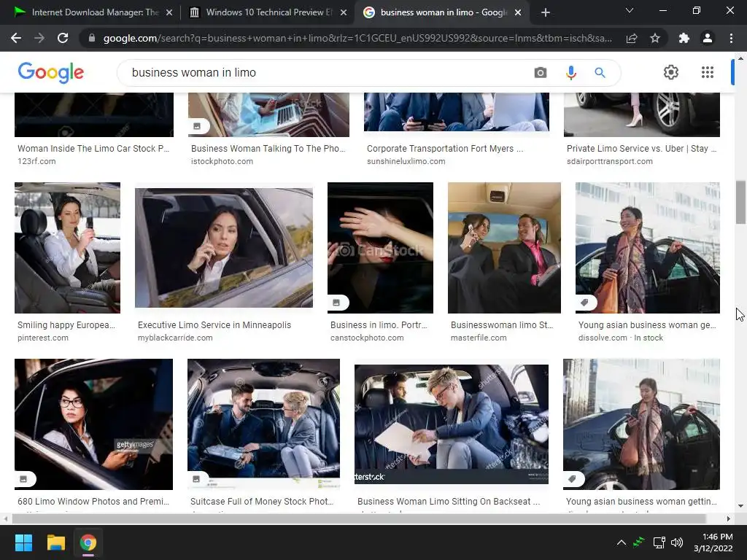
Task: Open canstockphoto.com source link
Action: (x=367, y=338)
